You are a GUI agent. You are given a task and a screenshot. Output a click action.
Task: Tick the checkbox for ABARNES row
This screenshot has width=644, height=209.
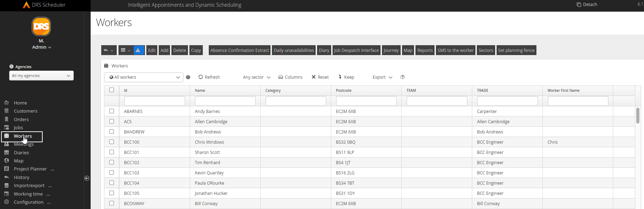[x=112, y=111]
